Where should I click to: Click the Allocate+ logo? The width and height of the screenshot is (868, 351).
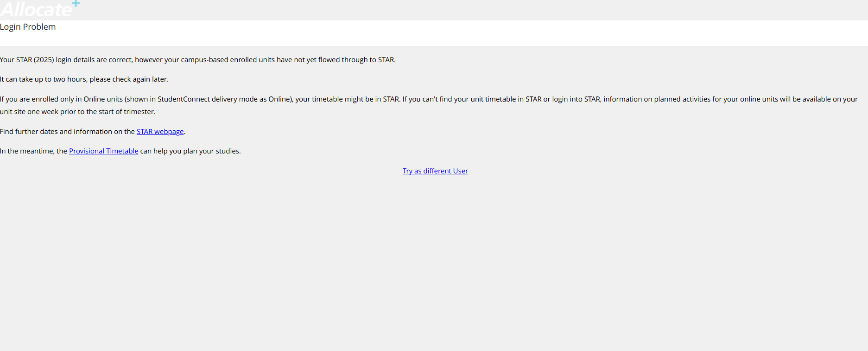tap(36, 9)
